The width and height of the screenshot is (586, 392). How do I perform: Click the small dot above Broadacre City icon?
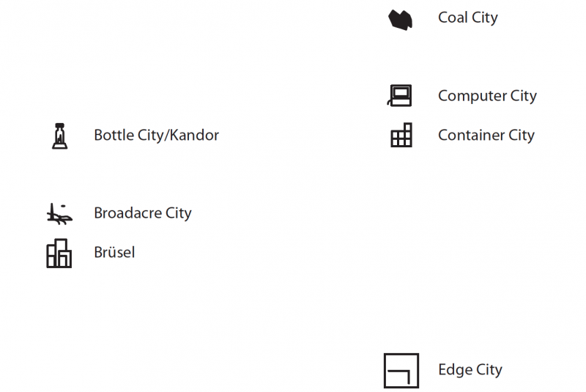(x=63, y=206)
